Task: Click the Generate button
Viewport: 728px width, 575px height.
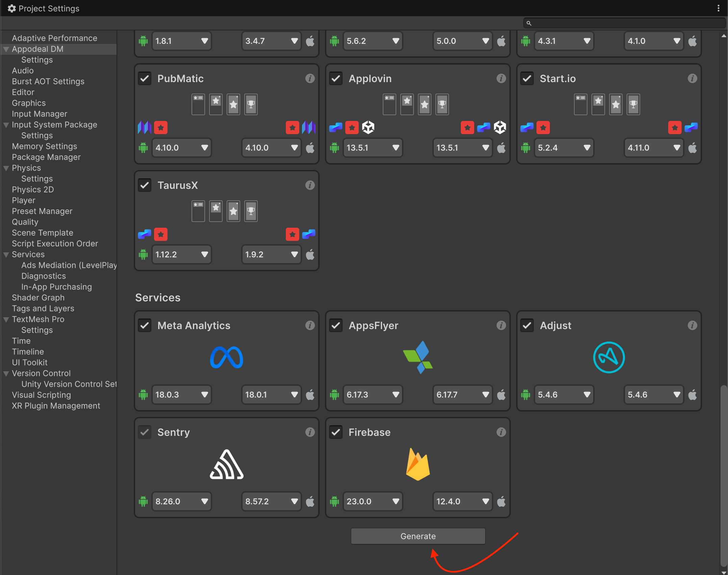Action: coord(418,536)
